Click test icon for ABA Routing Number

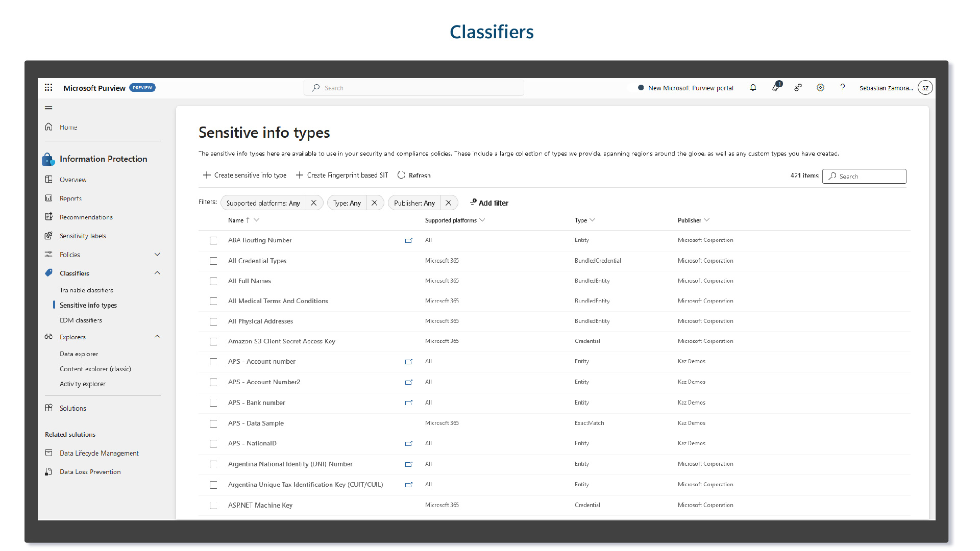pyautogui.click(x=408, y=240)
